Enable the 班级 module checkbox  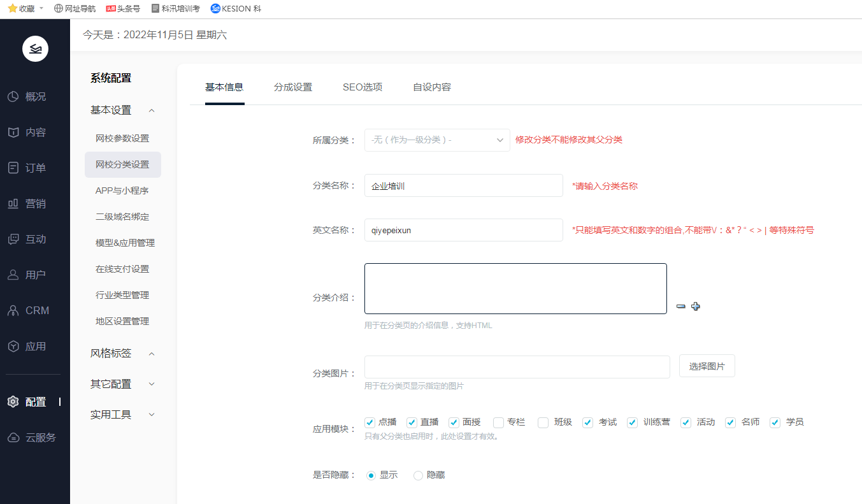pyautogui.click(x=543, y=422)
